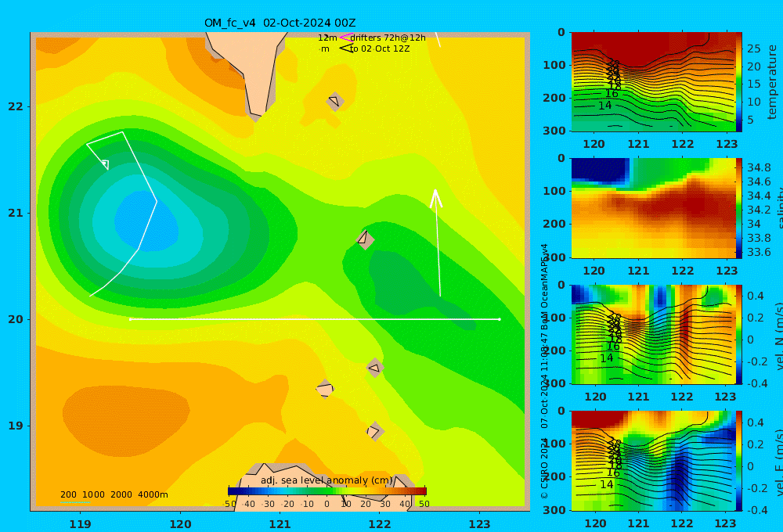Click the 25 tick on temperature colorbar
Image resolution: width=783 pixels, height=532 pixels.
754,49
